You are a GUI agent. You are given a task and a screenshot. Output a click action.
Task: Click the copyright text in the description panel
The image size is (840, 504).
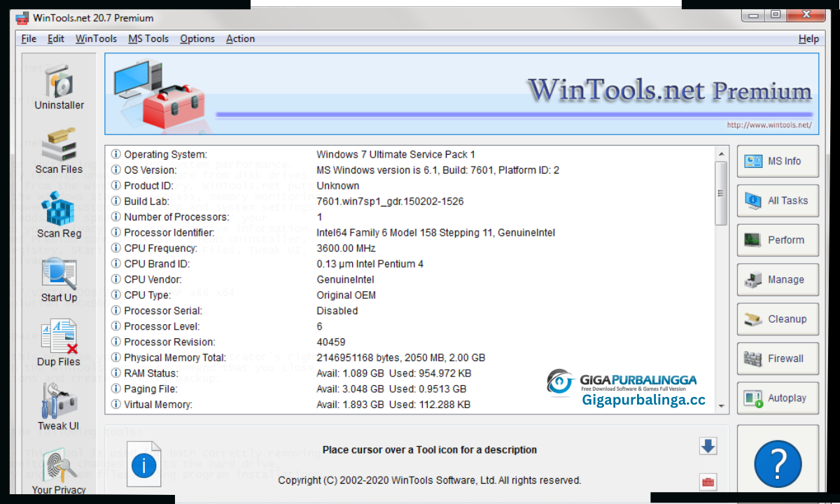coord(430,480)
